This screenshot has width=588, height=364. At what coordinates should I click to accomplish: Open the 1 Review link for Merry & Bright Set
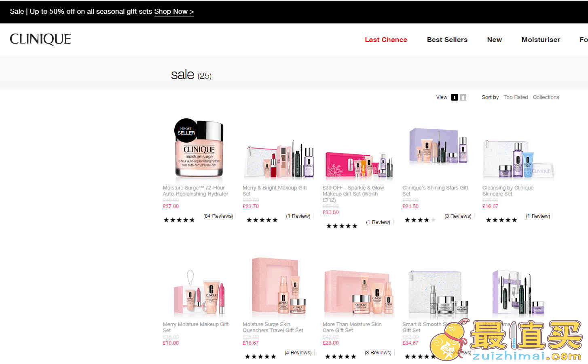click(x=298, y=216)
